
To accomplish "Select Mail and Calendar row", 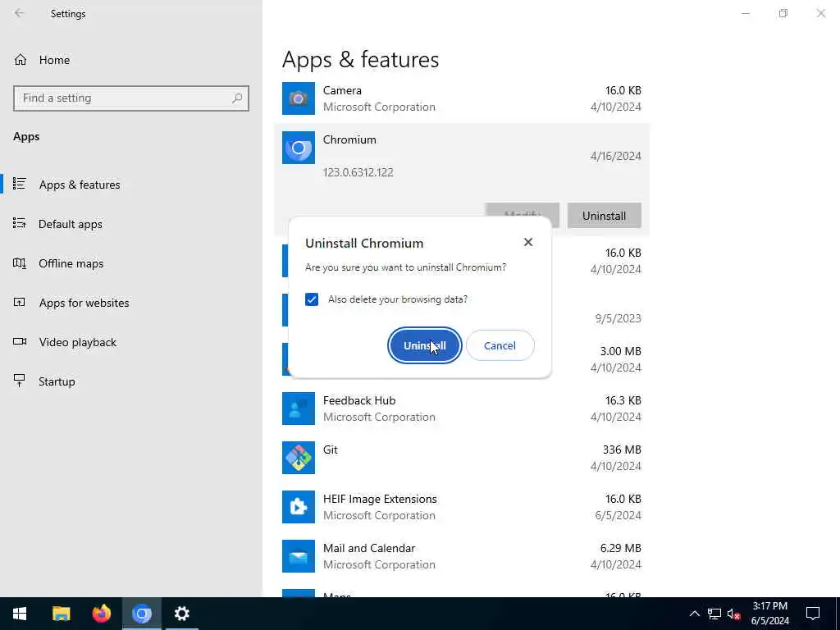I will (x=462, y=556).
